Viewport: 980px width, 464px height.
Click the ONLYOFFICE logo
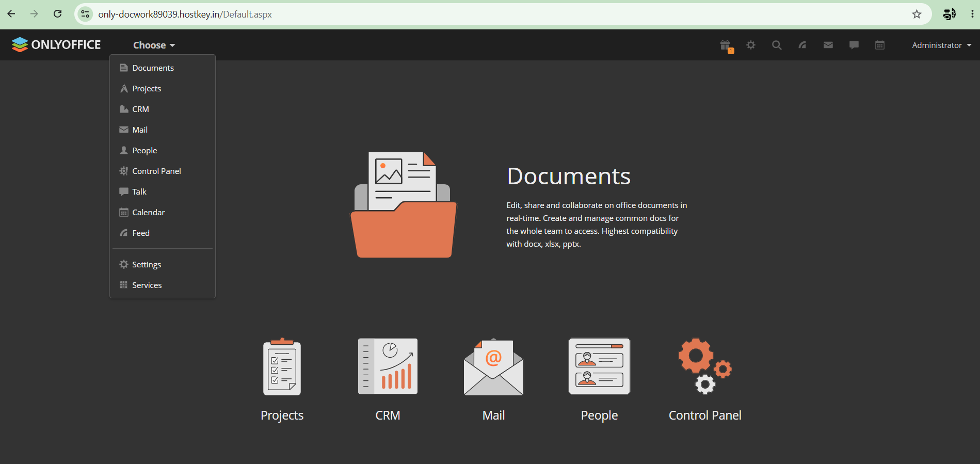point(56,45)
